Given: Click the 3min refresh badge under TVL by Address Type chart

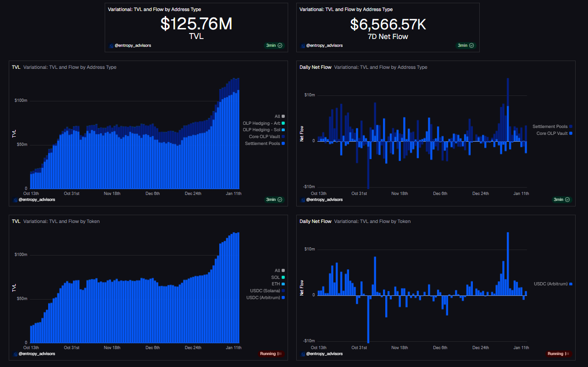Looking at the screenshot, I should click(274, 200).
